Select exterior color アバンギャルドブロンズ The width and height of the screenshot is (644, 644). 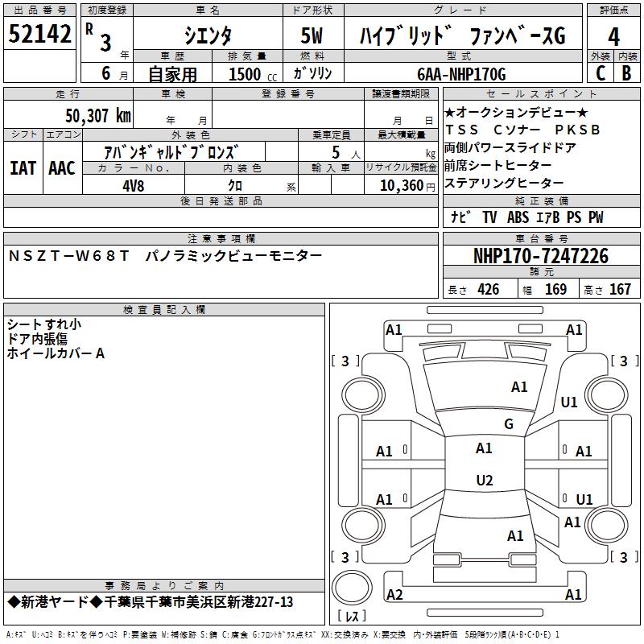pyautogui.click(x=171, y=152)
